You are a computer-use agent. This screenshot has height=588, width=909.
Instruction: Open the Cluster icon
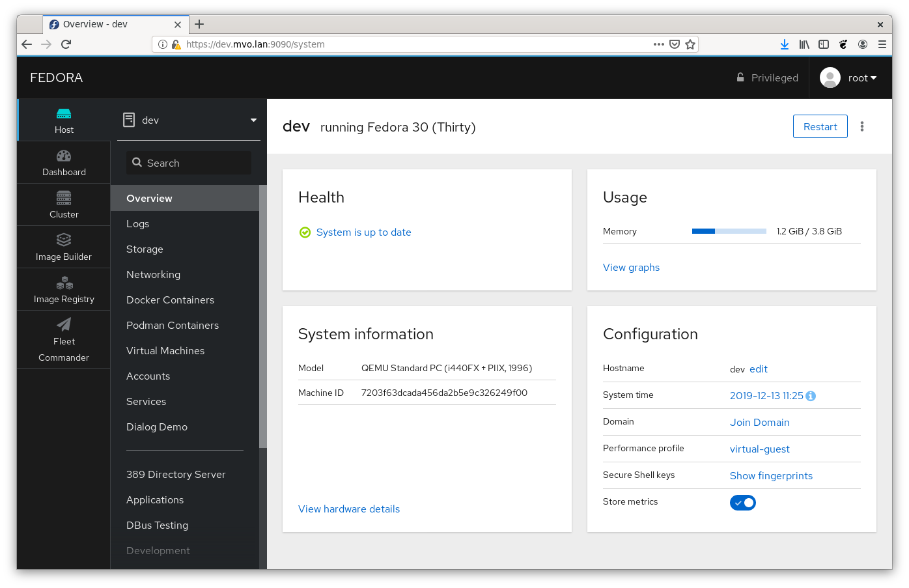click(x=64, y=198)
